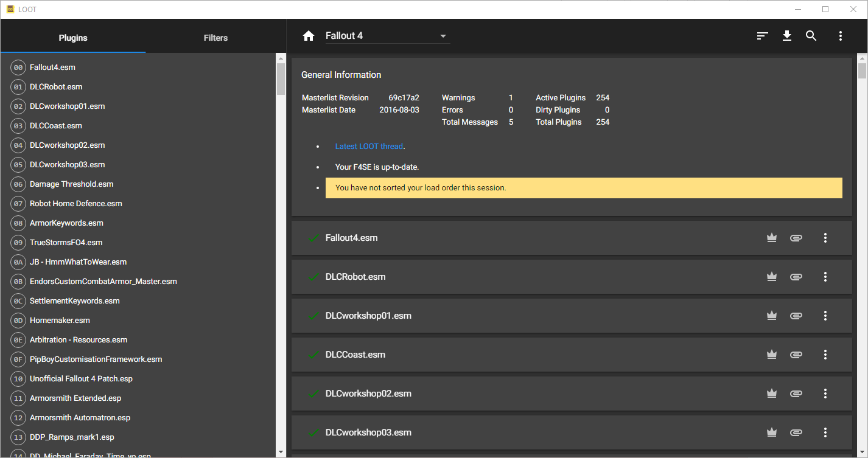Click the crown icon on Fallout4.esm card
Image resolution: width=868 pixels, height=458 pixels.
pos(772,238)
